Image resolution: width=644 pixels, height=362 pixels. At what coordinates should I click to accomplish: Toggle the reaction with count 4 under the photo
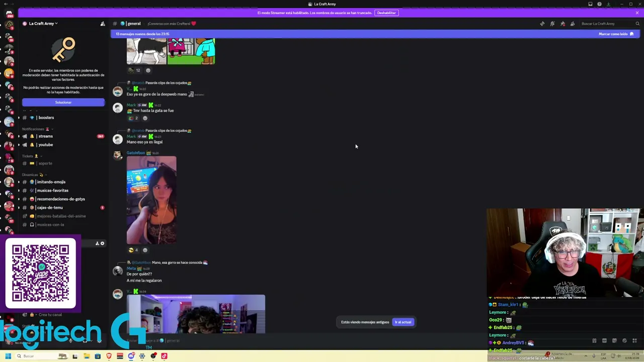[x=133, y=250]
